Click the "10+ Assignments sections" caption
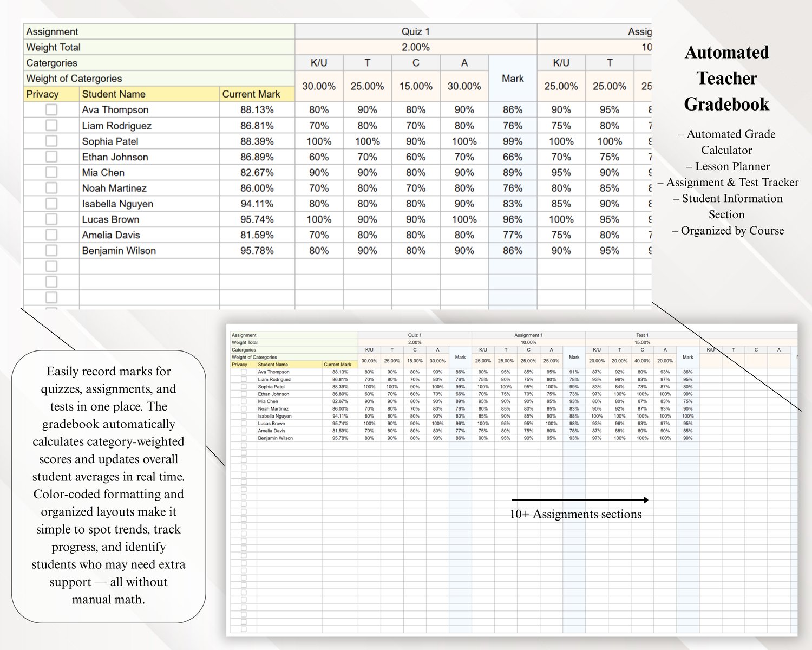 (576, 514)
